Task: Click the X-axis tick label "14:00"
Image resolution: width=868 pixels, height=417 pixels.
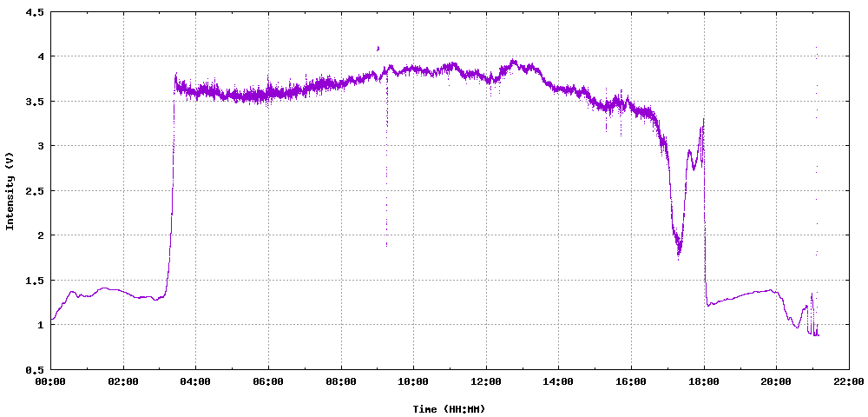Action: [558, 381]
